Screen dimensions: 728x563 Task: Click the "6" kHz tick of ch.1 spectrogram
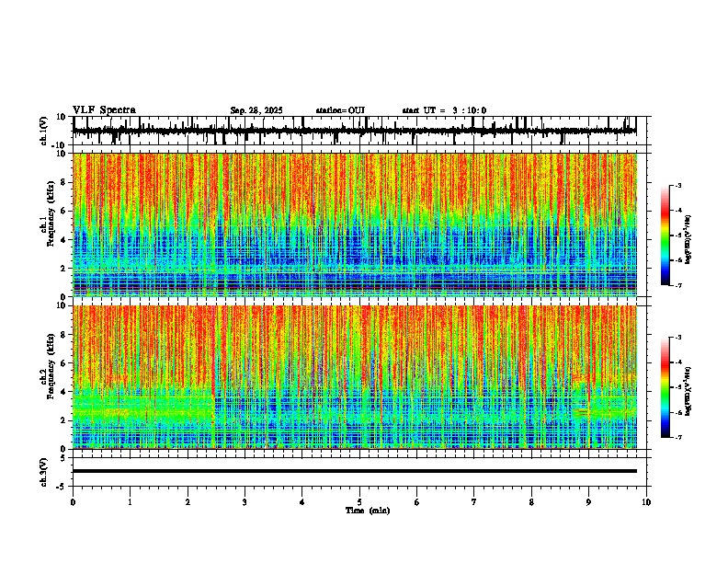[64, 212]
